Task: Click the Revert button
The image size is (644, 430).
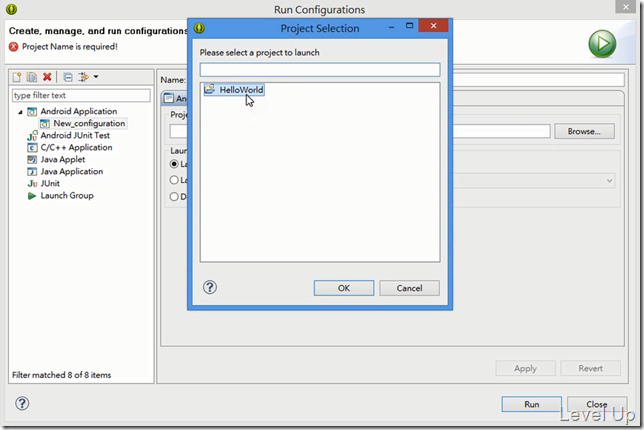Action: click(590, 368)
